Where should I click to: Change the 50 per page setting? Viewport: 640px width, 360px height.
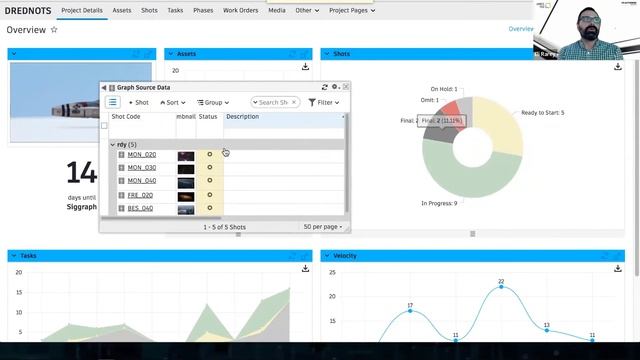322,227
